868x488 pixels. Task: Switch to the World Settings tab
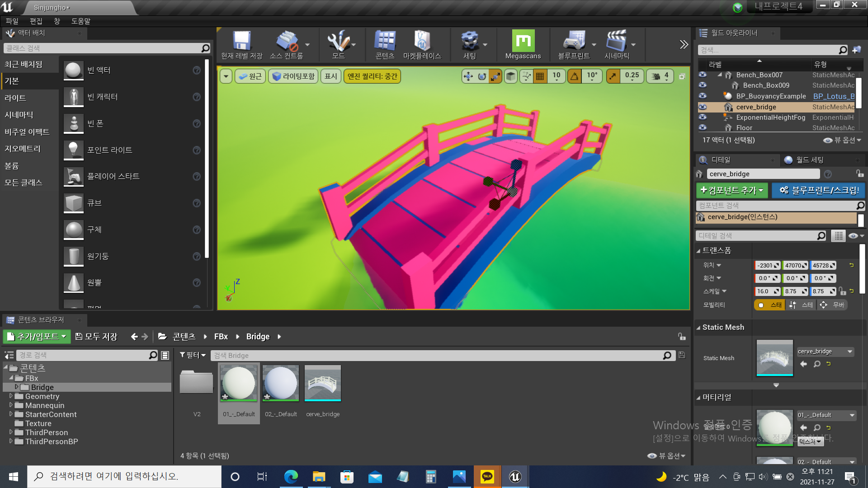(x=809, y=160)
